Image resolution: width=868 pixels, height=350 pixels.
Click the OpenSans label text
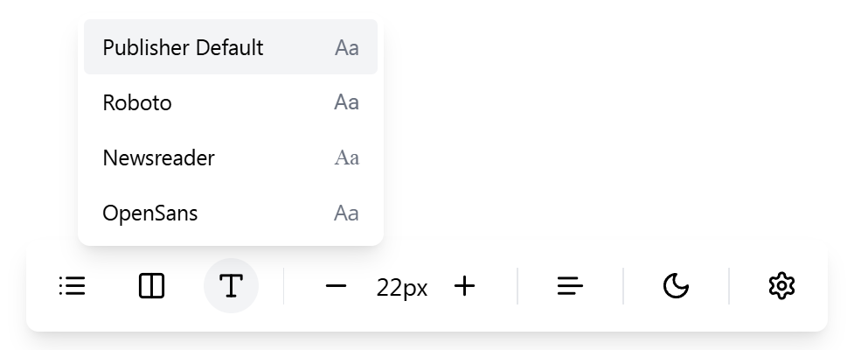[150, 213]
